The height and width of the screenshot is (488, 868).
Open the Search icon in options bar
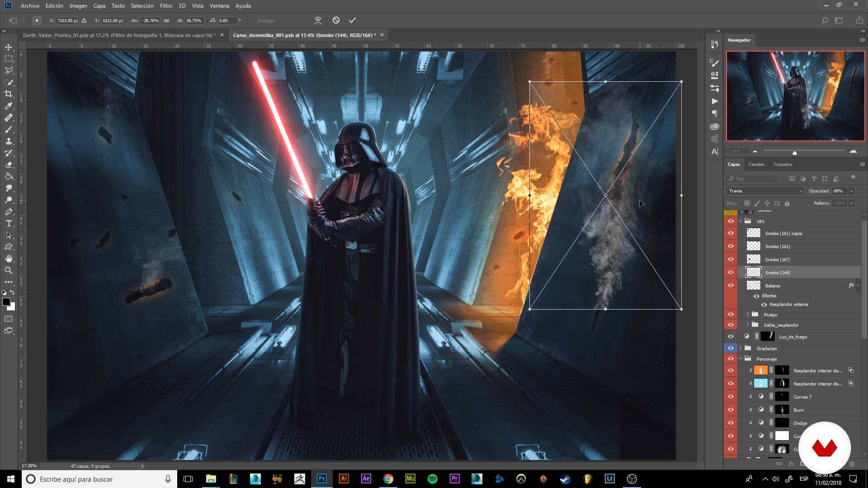point(825,20)
